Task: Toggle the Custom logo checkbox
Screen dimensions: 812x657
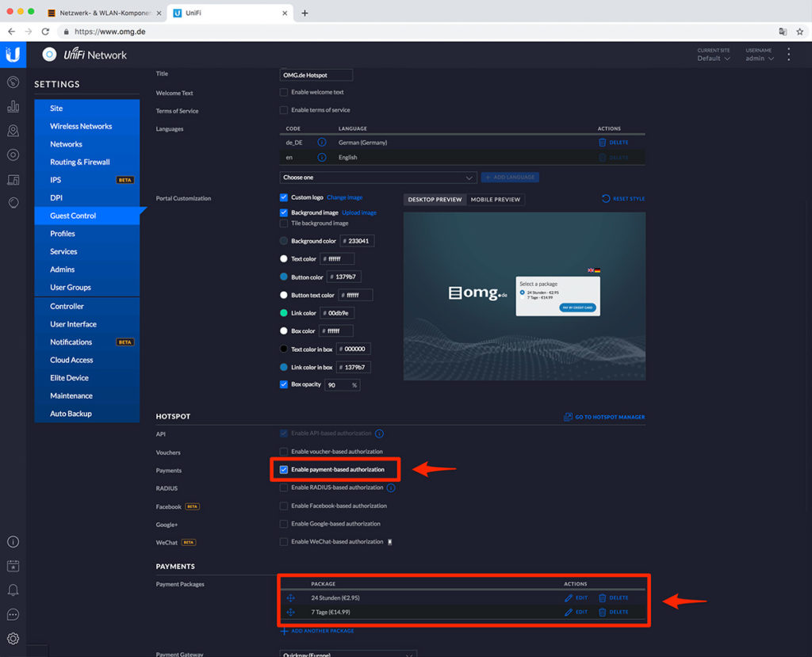Action: tap(284, 197)
